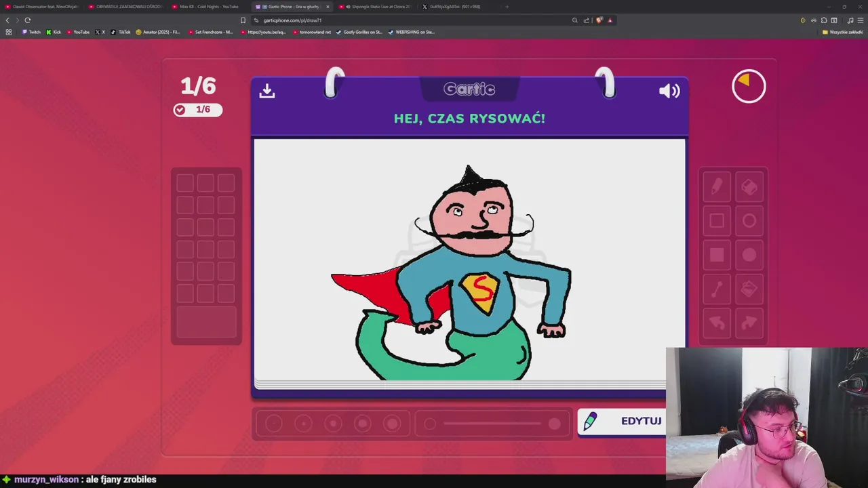Click the round countdown timer
The width and height of the screenshot is (868, 488).
click(x=749, y=86)
